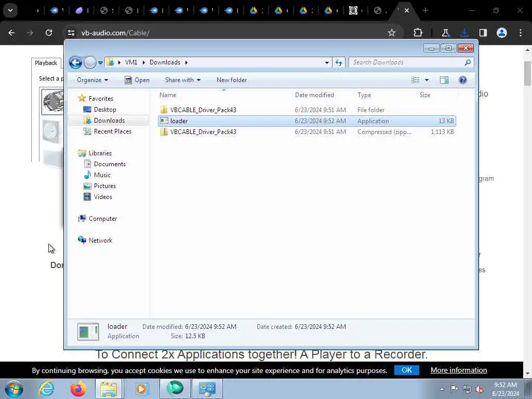Open Chrome Labs flask icon

[445, 33]
